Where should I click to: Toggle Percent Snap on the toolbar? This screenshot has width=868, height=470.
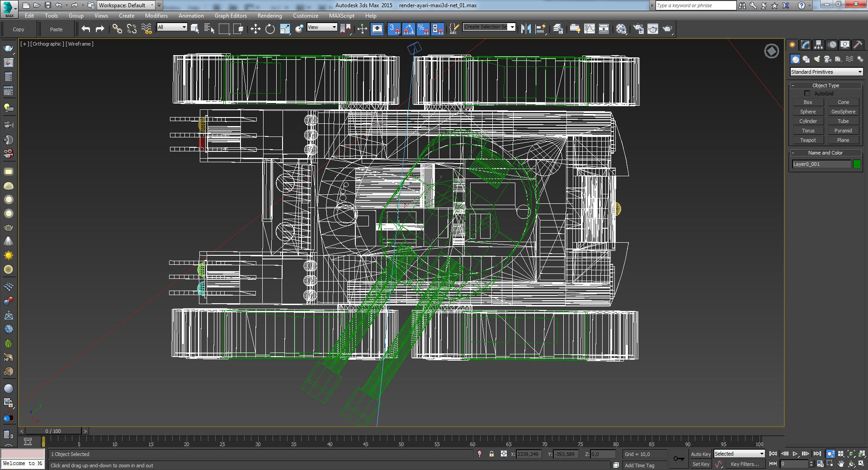(423, 29)
